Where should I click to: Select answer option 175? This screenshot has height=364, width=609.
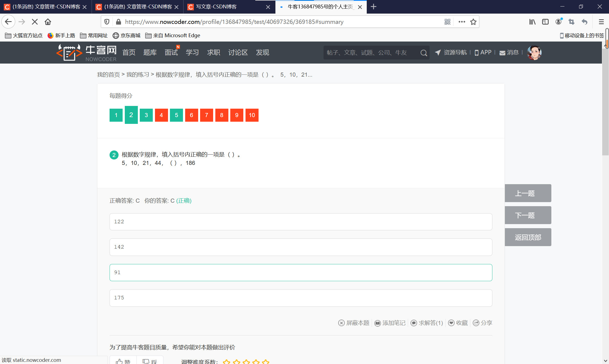(301, 298)
